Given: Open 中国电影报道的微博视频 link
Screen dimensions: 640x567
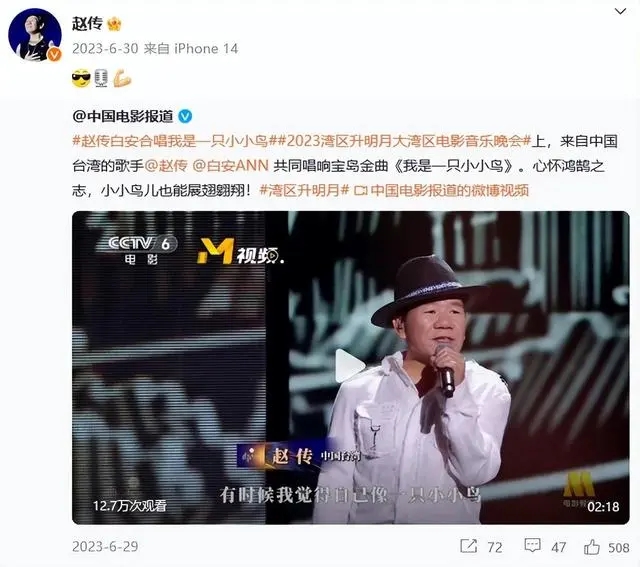Looking at the screenshot, I should [441, 190].
